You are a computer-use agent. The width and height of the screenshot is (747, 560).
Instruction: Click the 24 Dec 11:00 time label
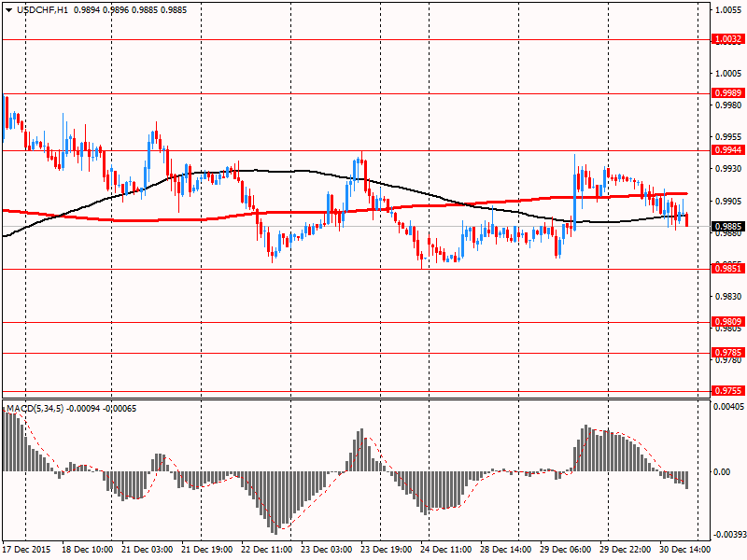[x=446, y=551]
